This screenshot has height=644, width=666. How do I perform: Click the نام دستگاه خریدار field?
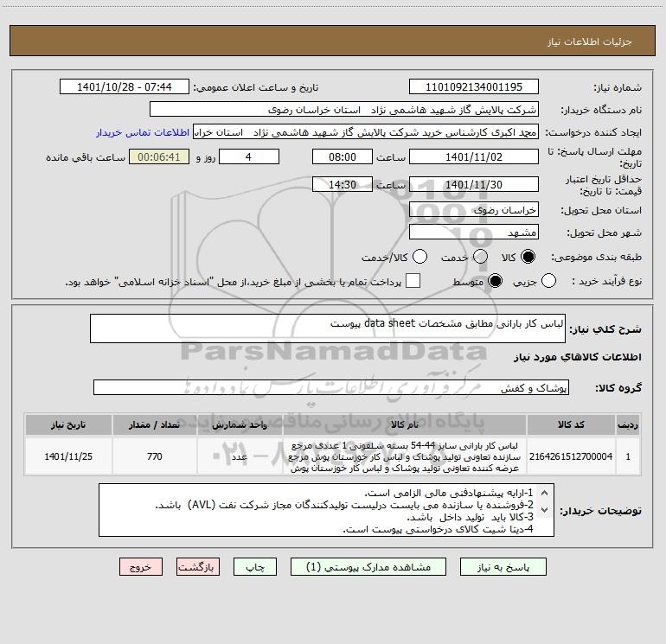pos(344,110)
